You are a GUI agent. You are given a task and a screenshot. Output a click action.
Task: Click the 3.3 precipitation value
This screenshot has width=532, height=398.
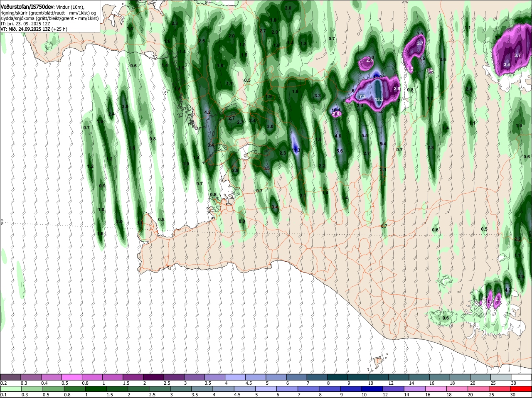(x=318, y=96)
